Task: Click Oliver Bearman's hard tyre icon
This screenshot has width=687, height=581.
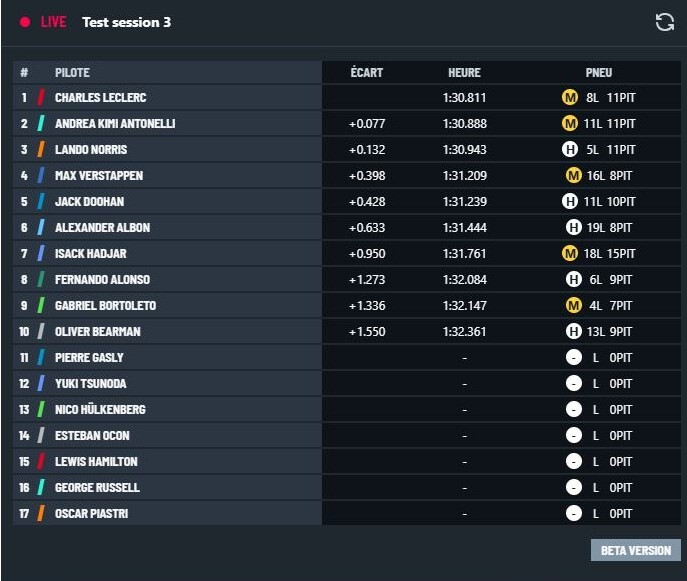Action: tap(574, 331)
